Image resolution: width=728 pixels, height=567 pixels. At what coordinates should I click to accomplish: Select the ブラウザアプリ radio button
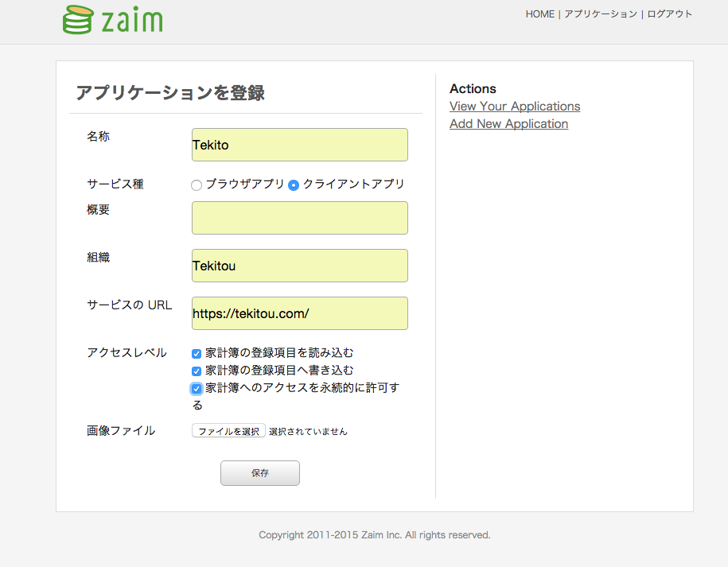[197, 185]
